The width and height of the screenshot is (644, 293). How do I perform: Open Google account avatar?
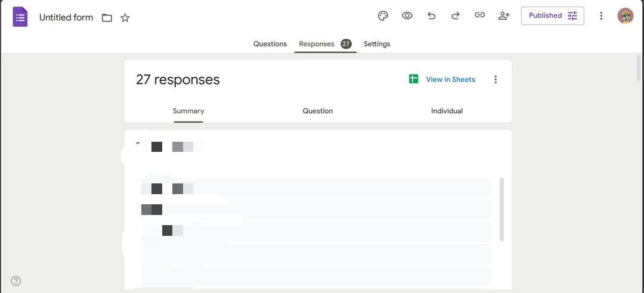click(625, 15)
